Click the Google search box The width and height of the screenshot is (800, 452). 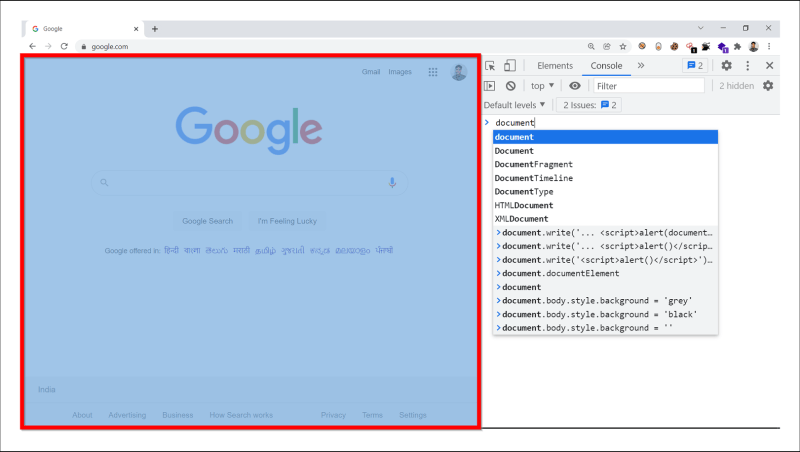(249, 182)
